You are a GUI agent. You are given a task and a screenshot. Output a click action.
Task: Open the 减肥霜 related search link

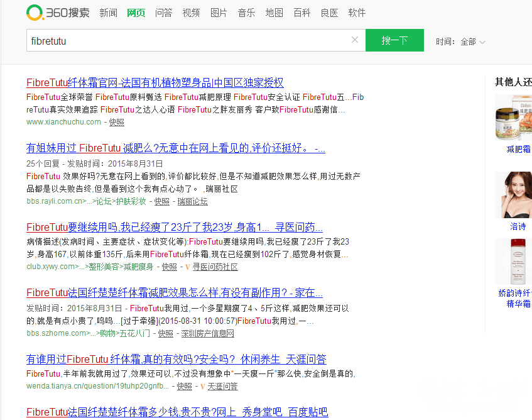(518, 150)
